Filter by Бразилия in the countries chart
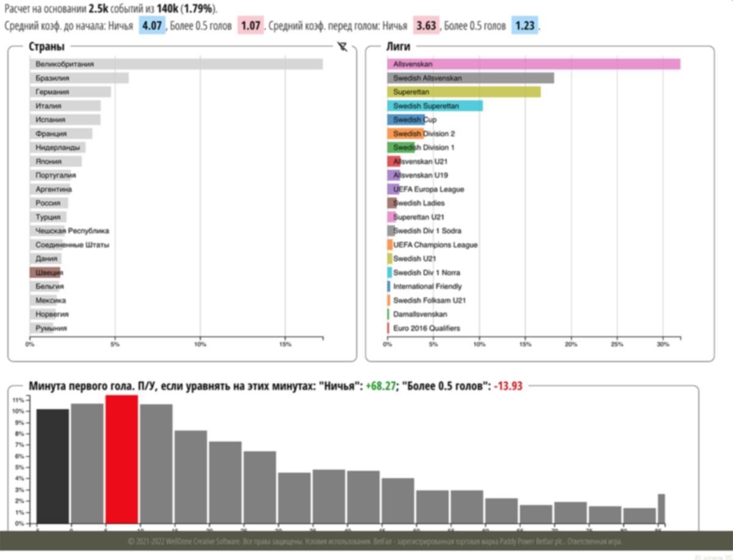 point(79,78)
